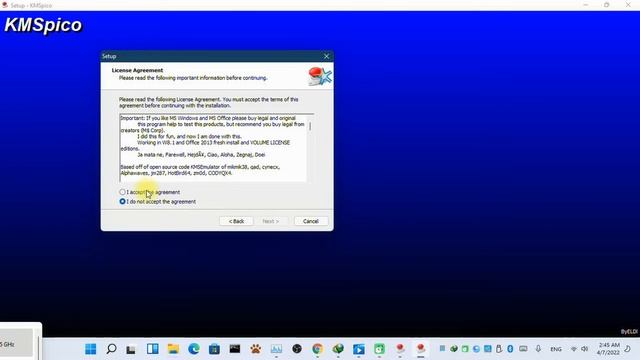Open the Widgets panel icon
The height and width of the screenshot is (360, 640).
pyautogui.click(x=153, y=349)
